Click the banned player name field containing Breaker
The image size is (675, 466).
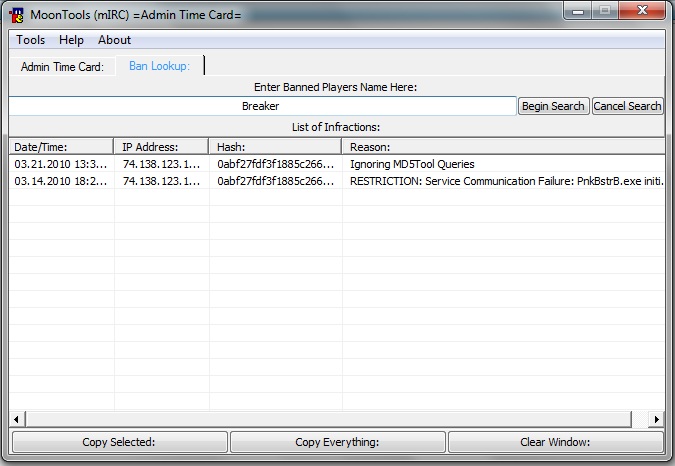point(262,106)
